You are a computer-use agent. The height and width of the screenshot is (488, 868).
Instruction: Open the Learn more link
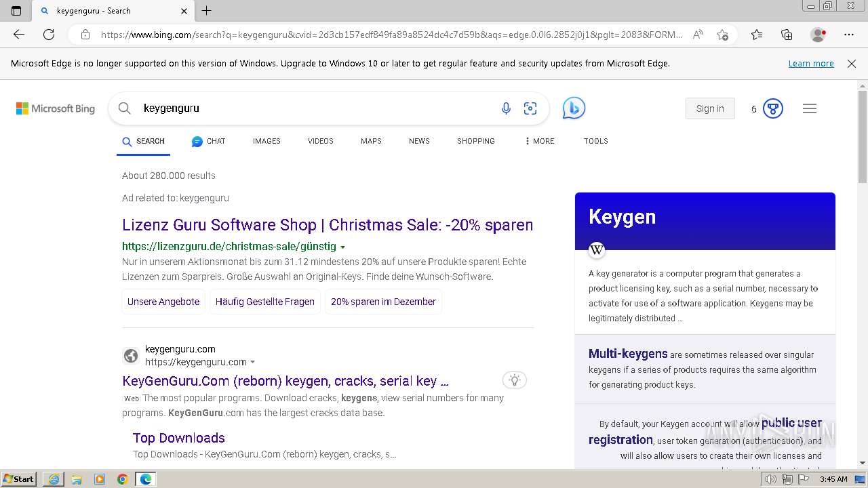[811, 64]
